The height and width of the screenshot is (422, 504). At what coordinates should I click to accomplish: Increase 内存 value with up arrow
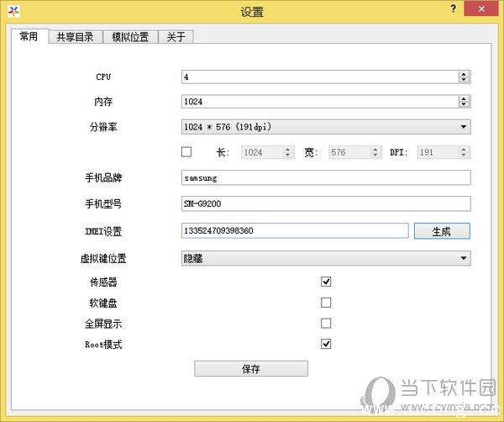coord(464,98)
